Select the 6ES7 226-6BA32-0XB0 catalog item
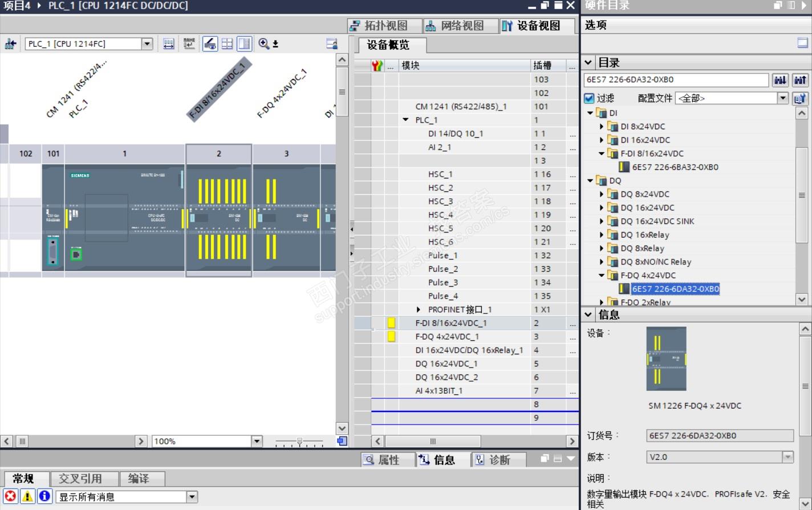 [675, 167]
